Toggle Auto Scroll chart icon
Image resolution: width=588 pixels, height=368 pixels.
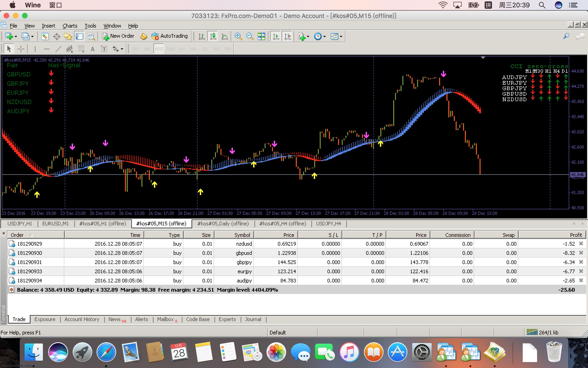[276, 36]
